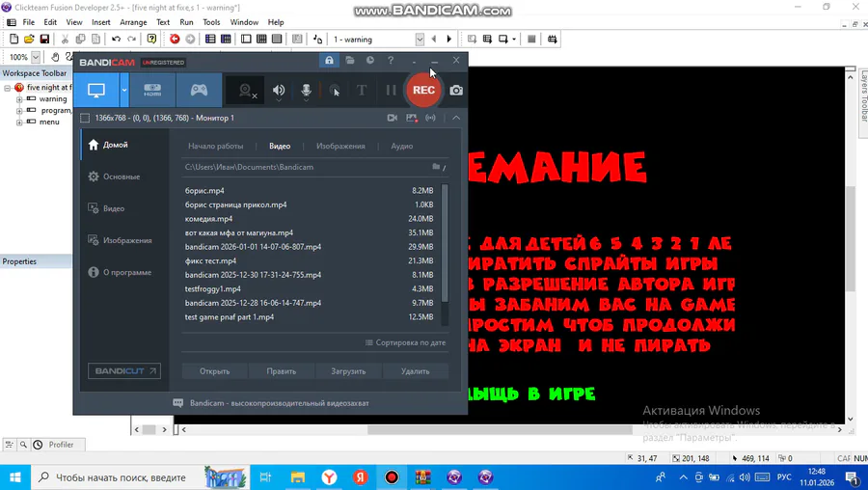
Task: Toggle microphone recording in Bandicam
Action: 306,91
